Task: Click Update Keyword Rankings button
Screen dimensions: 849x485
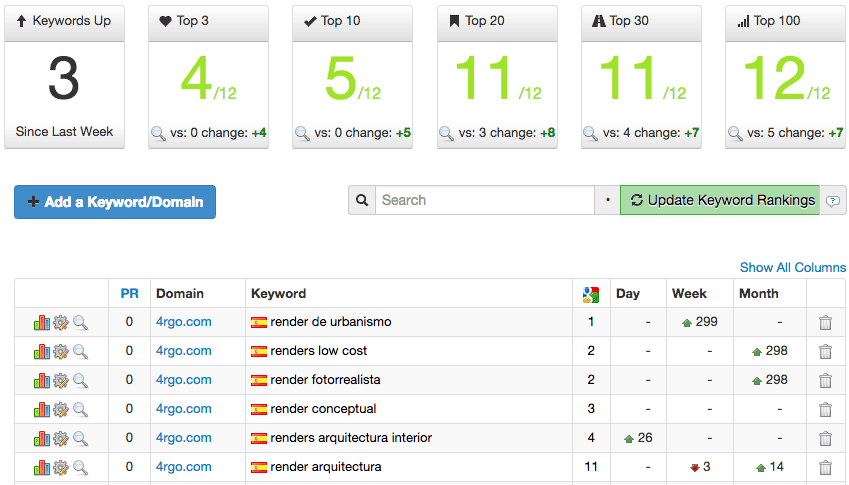Action: pos(720,200)
